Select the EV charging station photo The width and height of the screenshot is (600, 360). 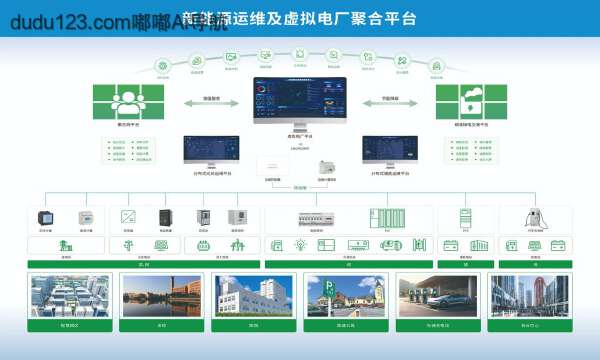(x=438, y=296)
